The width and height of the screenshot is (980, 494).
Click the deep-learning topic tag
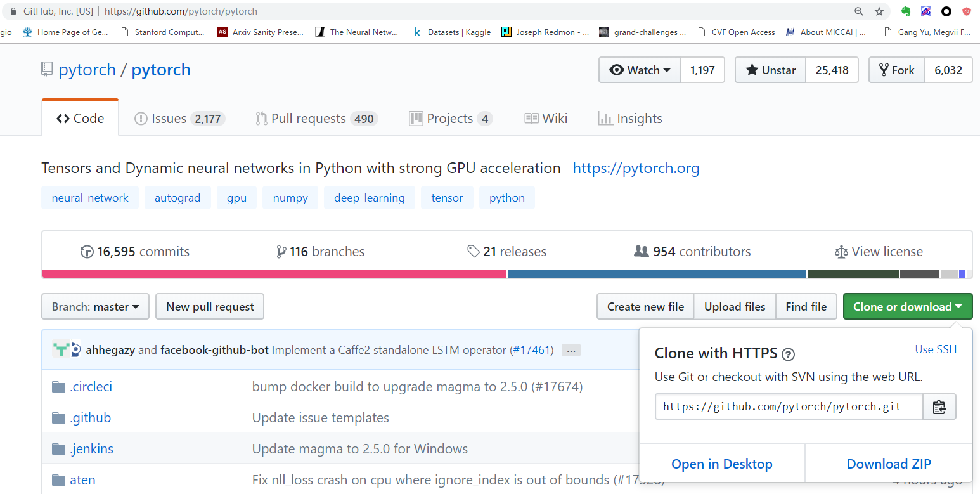[x=370, y=198]
